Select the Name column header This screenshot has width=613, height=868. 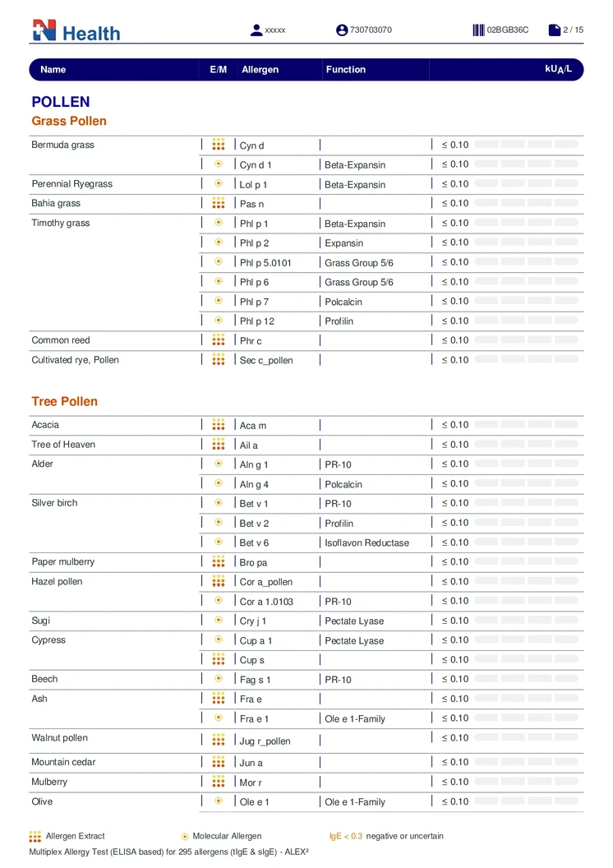tap(53, 70)
